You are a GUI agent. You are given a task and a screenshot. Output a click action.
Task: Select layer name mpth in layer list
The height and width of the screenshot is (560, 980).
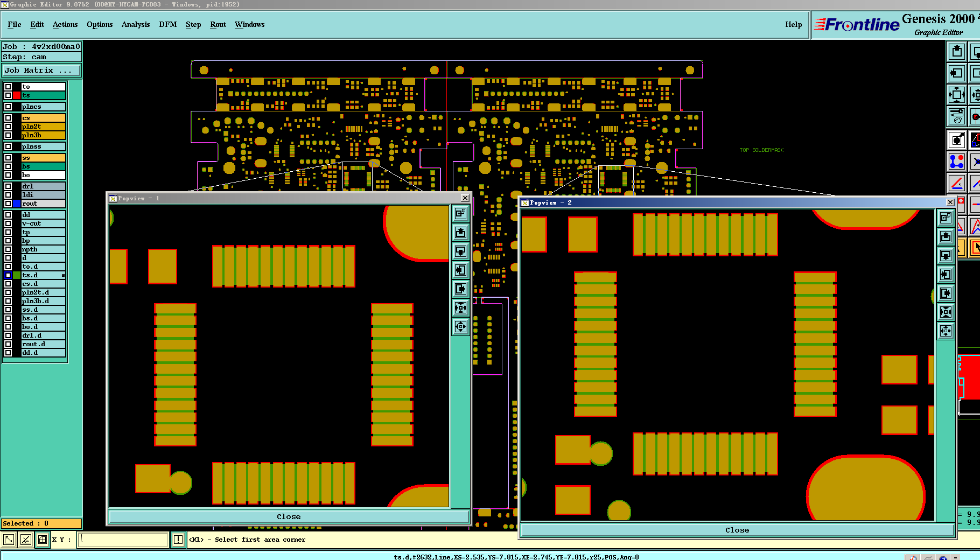pyautogui.click(x=43, y=249)
